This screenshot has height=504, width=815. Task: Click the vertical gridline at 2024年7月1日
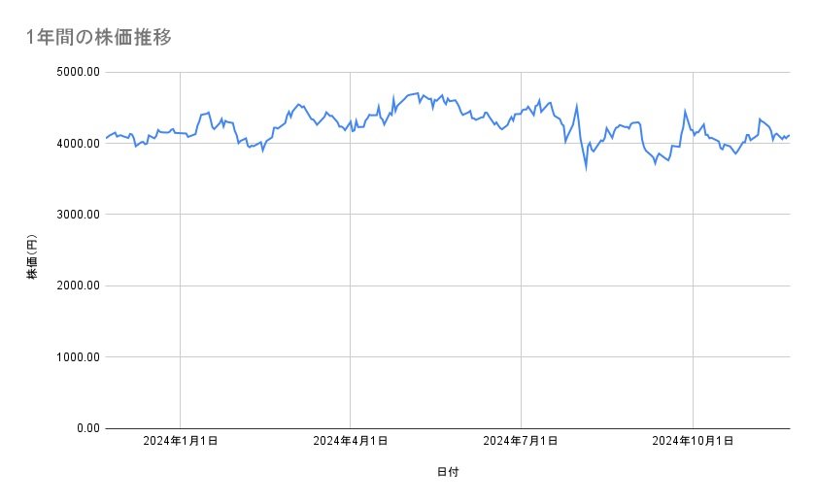click(x=522, y=291)
